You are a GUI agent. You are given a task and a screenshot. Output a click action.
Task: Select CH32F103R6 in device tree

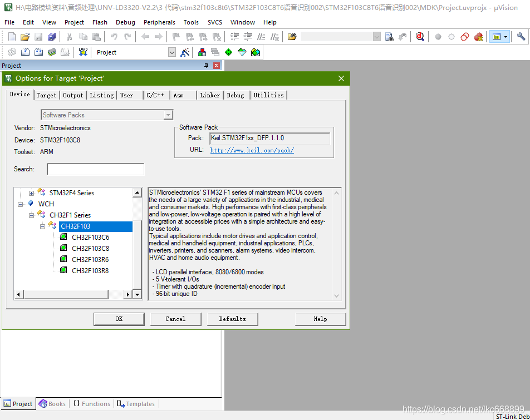coord(90,260)
